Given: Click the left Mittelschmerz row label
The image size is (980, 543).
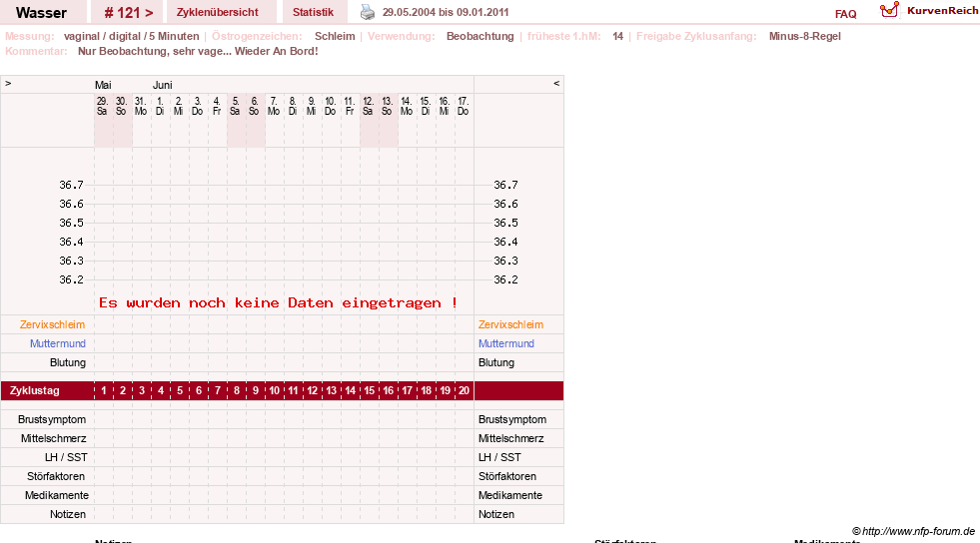Looking at the screenshot, I should click(x=53, y=438).
